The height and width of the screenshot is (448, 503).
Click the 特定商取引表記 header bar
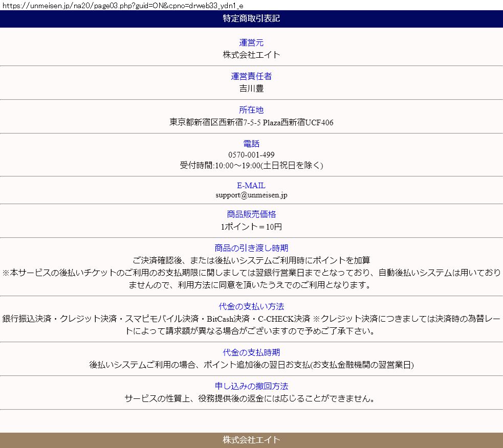[251, 19]
